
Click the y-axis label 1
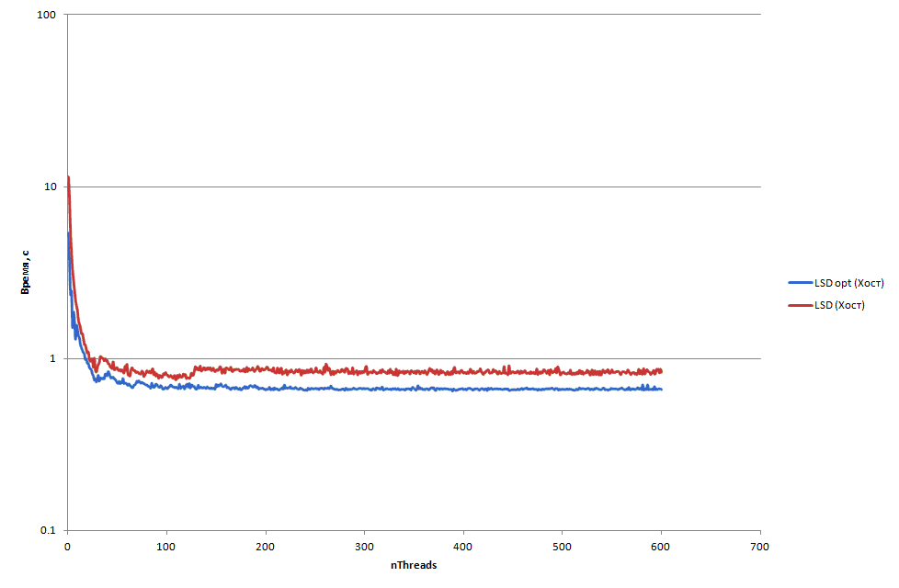click(52, 358)
